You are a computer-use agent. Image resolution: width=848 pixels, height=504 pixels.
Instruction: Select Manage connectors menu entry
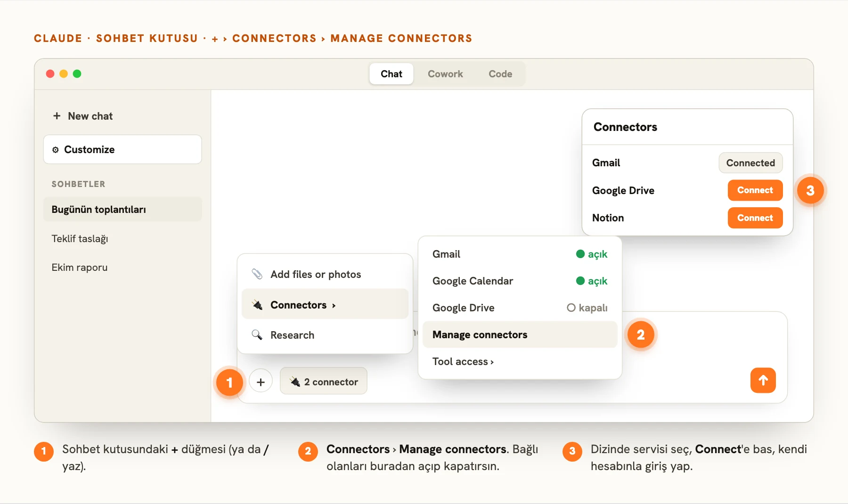[x=520, y=335]
